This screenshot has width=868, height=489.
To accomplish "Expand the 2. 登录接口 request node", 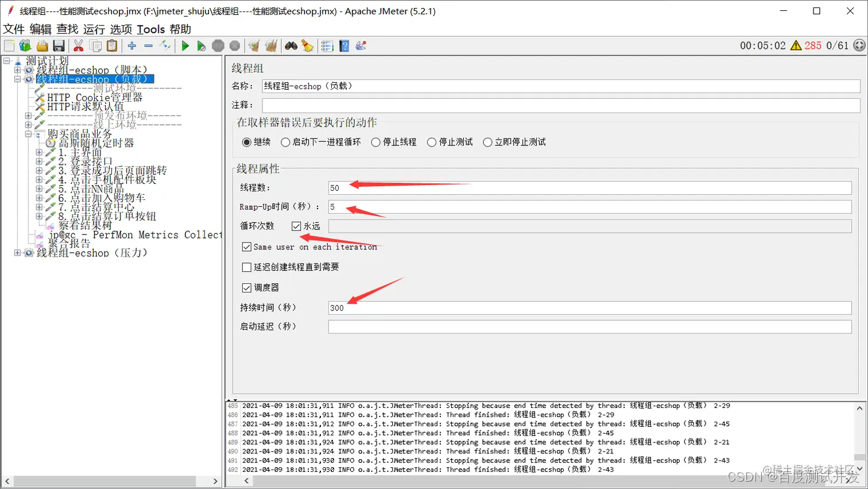I will [39, 161].
